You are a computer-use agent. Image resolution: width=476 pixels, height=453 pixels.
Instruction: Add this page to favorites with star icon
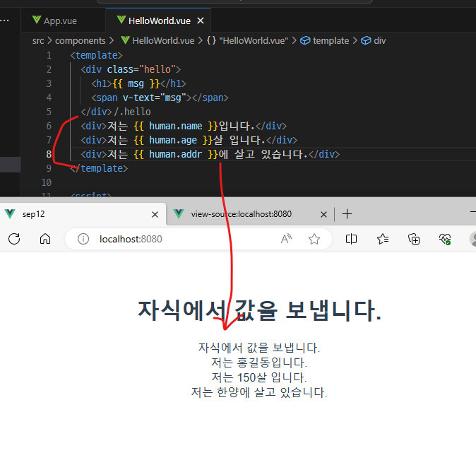tap(314, 239)
